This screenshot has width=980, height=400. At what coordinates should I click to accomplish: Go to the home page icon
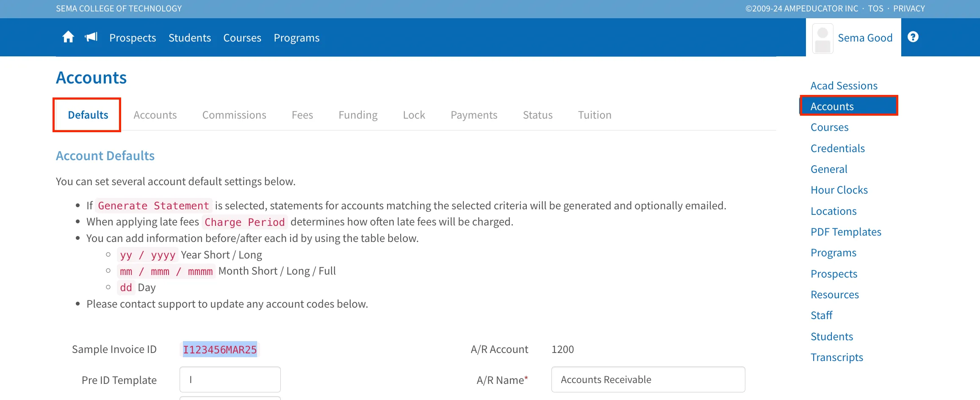[68, 37]
